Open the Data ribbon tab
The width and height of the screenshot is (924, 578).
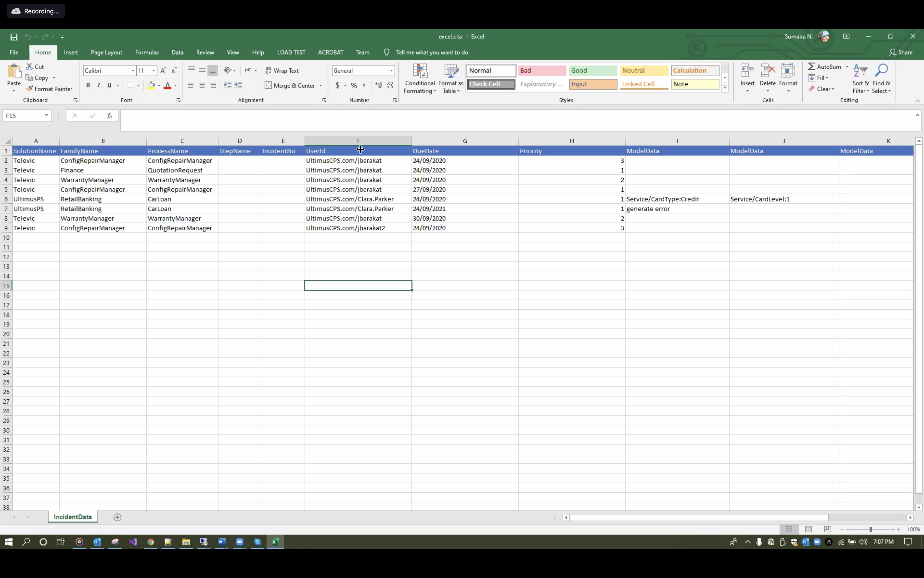178,52
